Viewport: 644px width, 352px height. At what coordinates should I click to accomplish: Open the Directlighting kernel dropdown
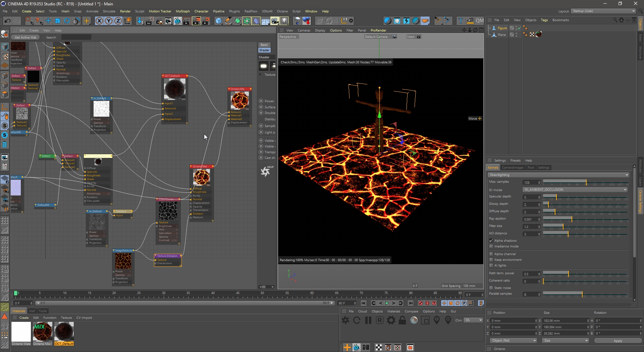(558, 175)
